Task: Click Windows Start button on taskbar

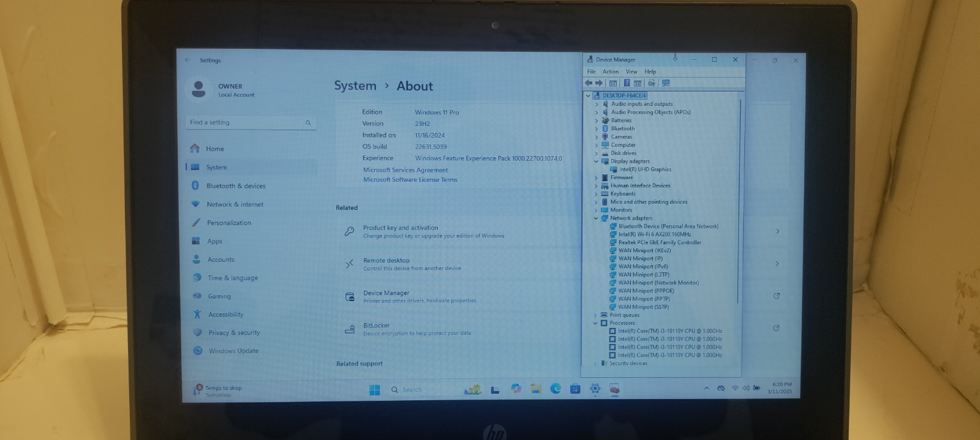Action: click(x=375, y=390)
